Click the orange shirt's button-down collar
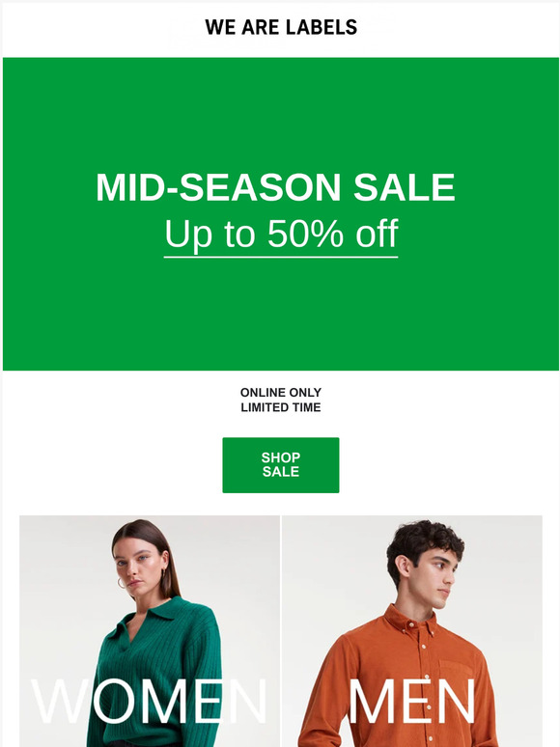560x747 pixels. click(x=410, y=620)
